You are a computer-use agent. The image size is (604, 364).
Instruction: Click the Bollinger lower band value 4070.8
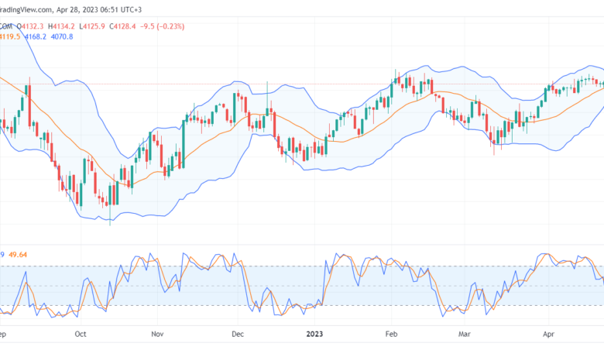pyautogui.click(x=62, y=37)
